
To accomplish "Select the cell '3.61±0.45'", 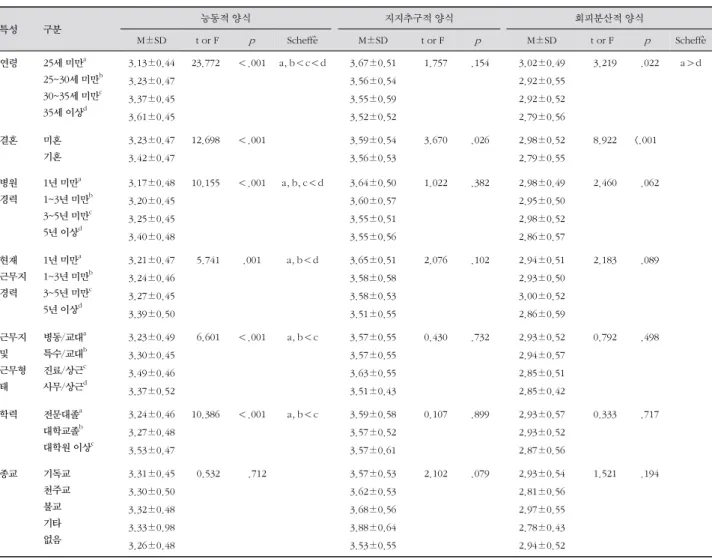I will pos(152,117).
